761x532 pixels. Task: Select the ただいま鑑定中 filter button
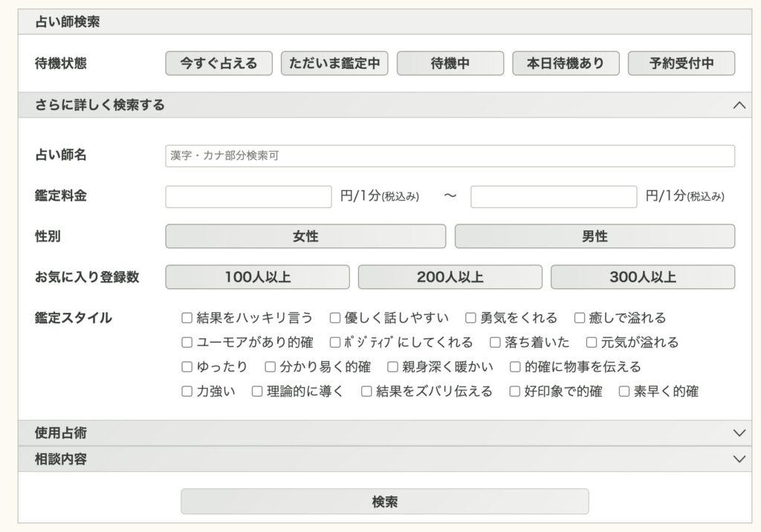click(x=334, y=63)
